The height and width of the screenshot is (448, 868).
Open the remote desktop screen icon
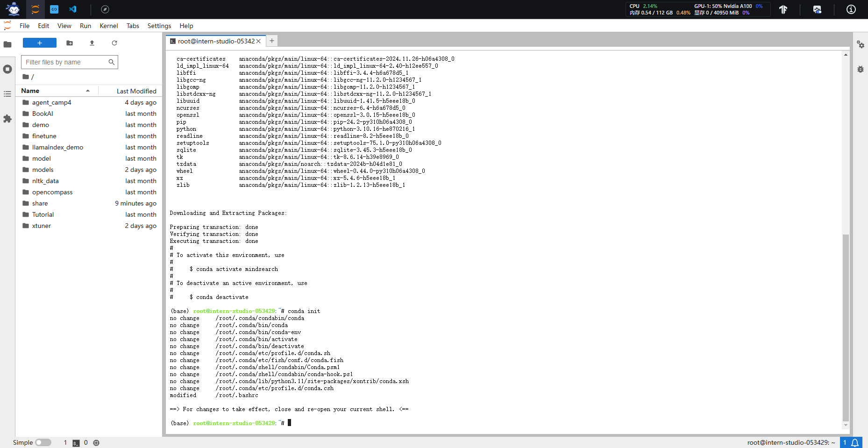817,9
